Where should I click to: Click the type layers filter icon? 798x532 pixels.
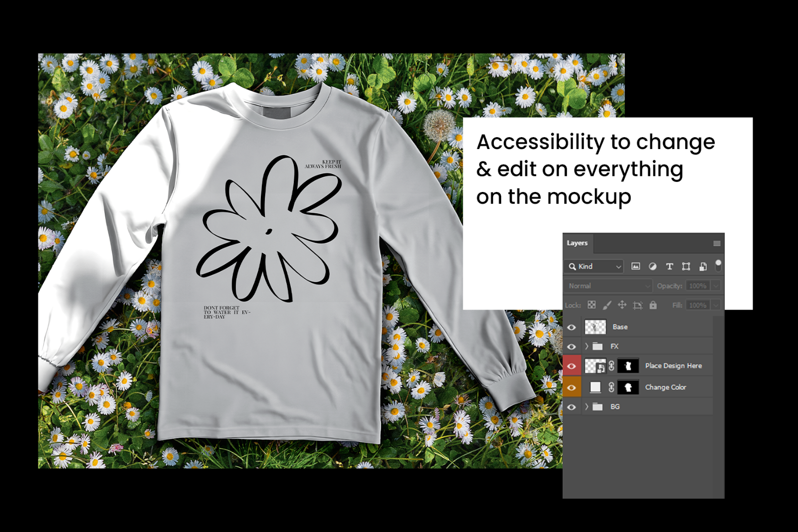(669, 266)
